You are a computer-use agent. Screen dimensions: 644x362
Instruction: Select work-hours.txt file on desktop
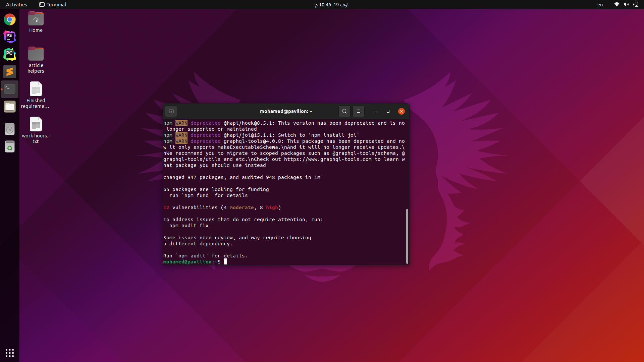36,129
